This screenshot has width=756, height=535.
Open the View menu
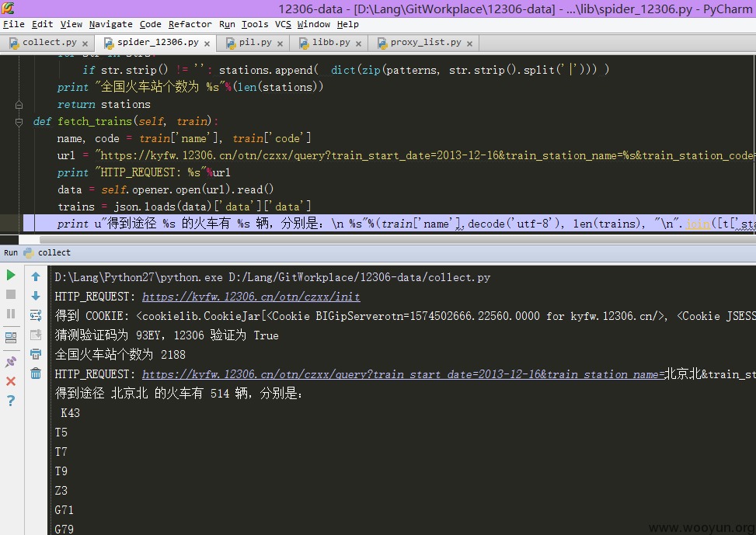pos(71,24)
